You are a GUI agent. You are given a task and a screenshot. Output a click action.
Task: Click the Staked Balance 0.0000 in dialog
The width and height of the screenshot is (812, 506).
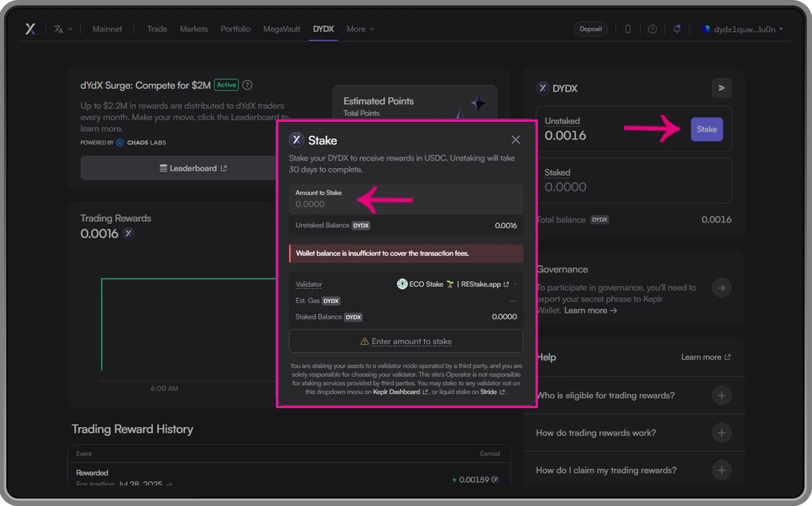[x=504, y=317]
